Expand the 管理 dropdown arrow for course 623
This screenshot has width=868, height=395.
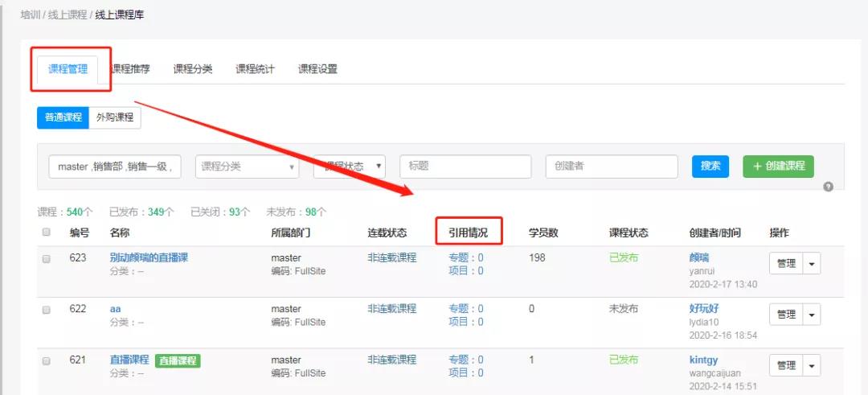pyautogui.click(x=812, y=264)
